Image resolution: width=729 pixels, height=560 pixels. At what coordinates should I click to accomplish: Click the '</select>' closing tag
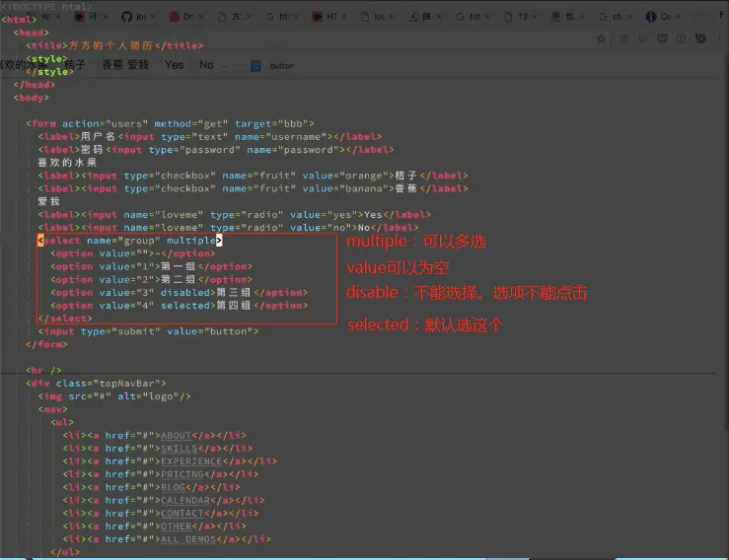tap(65, 318)
